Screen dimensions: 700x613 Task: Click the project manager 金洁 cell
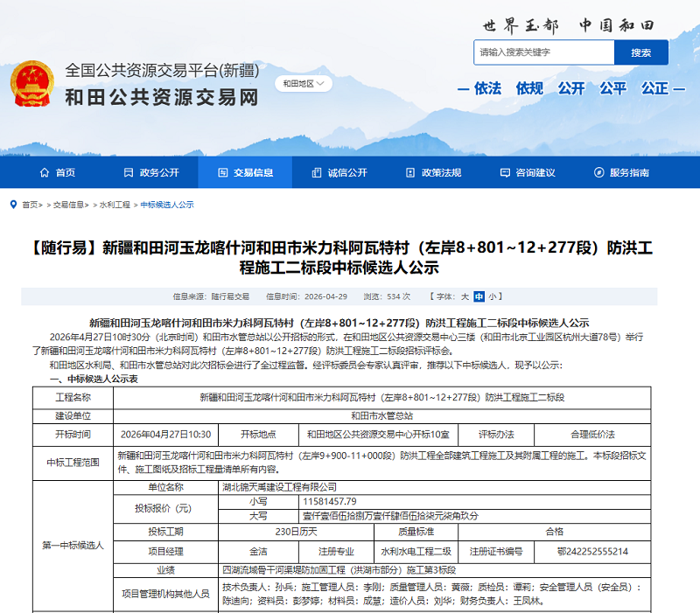tap(258, 552)
